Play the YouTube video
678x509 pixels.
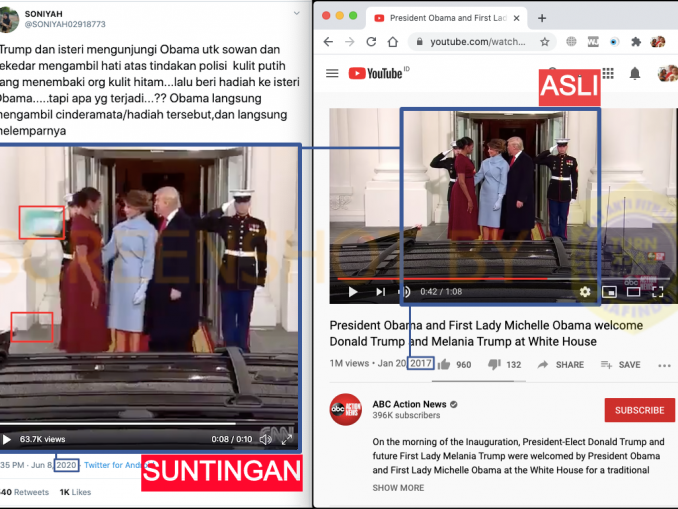click(353, 292)
